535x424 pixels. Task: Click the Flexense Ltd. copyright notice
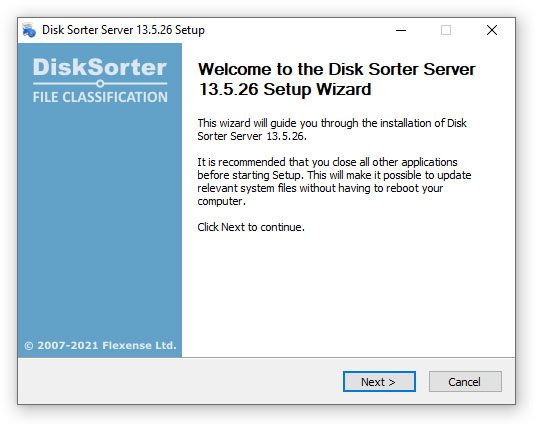click(100, 345)
